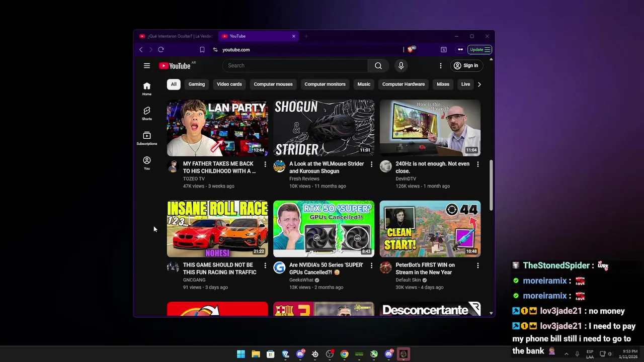Open the You section in sidebar
The width and height of the screenshot is (644, 362).
pos(147,163)
